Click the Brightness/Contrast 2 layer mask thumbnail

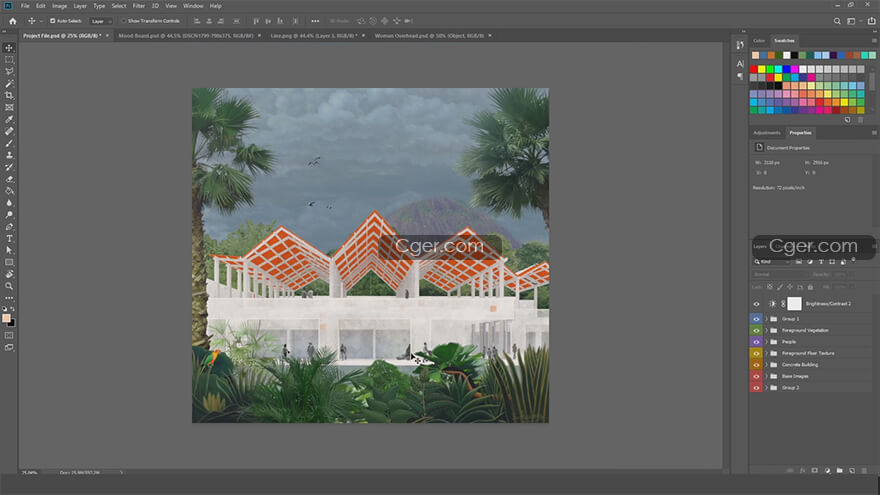(x=794, y=304)
